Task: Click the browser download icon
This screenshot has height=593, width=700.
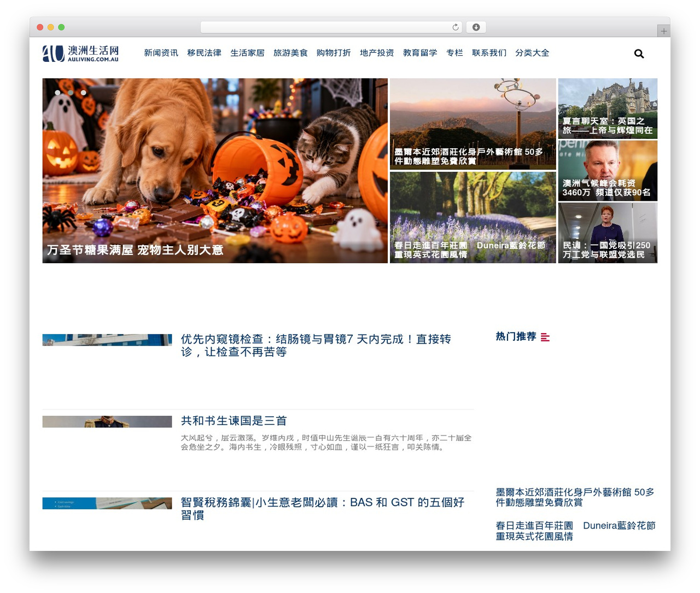Action: click(476, 27)
